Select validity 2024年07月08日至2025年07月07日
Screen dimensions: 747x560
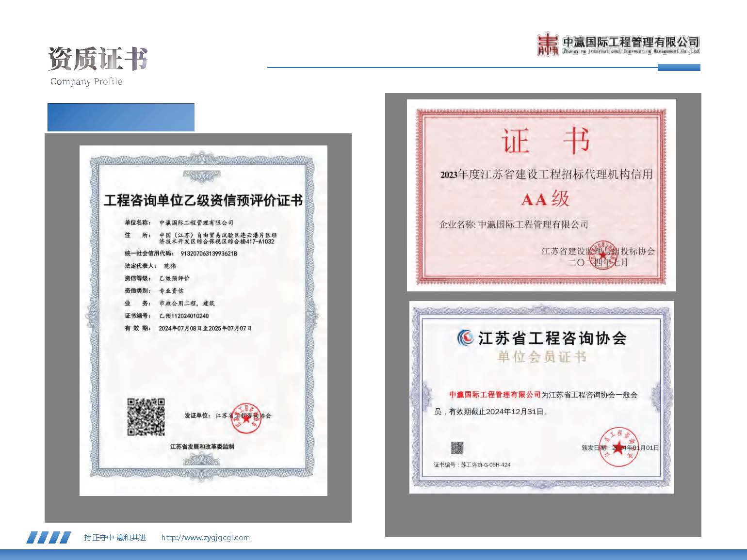205,328
